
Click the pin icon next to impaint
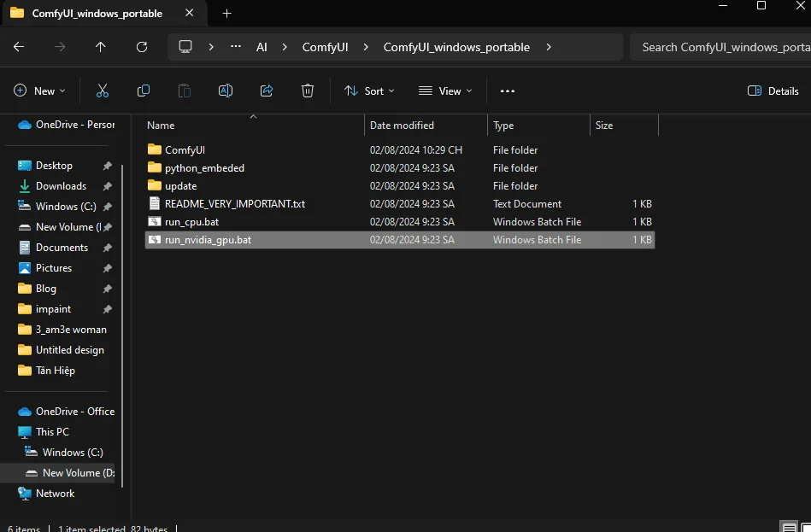click(107, 309)
